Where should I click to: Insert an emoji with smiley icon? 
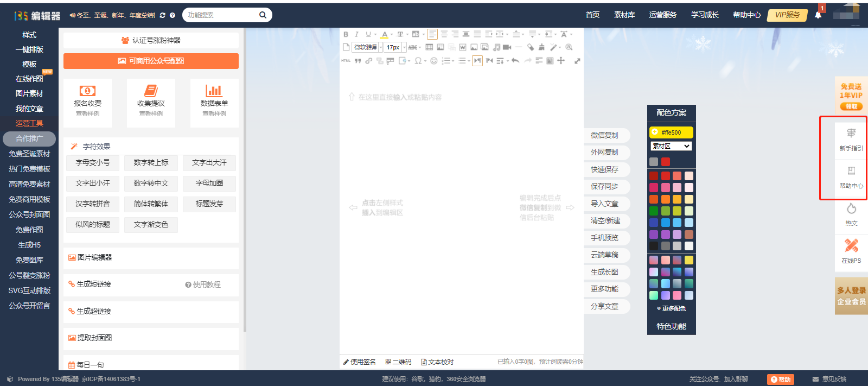434,61
